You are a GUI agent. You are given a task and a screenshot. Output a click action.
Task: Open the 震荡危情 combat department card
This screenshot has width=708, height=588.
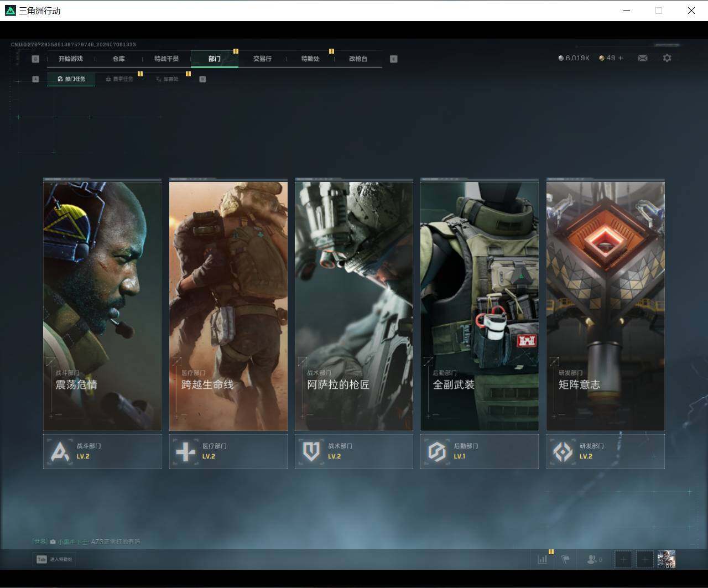click(102, 304)
